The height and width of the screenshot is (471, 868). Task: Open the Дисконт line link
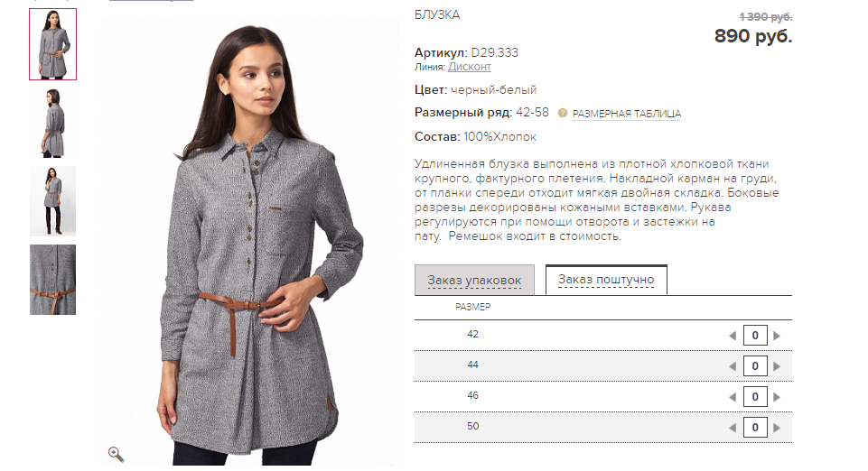(470, 67)
